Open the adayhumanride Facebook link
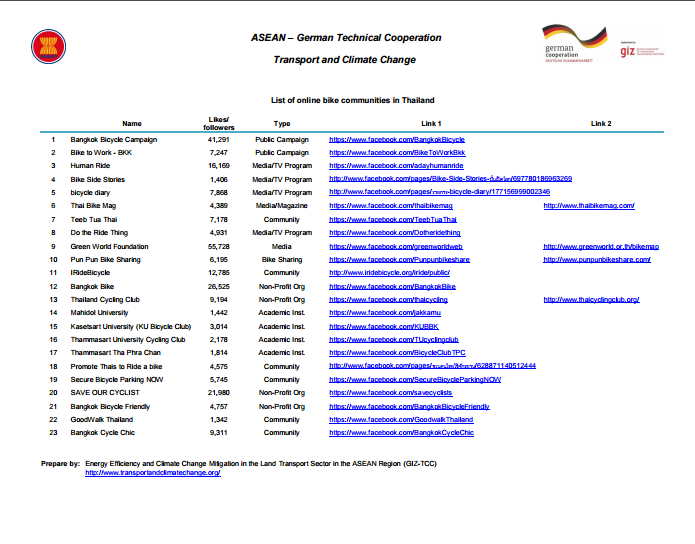 (x=396, y=166)
